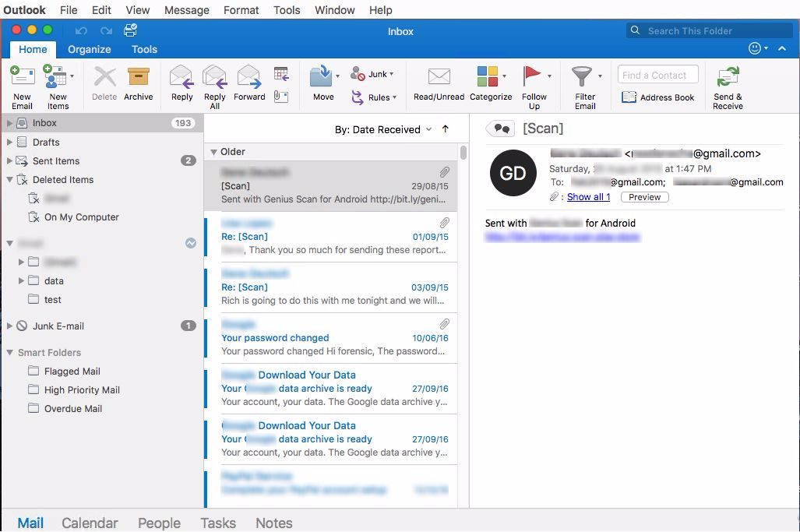Expand the Drafts folder
This screenshot has height=532, width=800.
pyautogui.click(x=9, y=142)
